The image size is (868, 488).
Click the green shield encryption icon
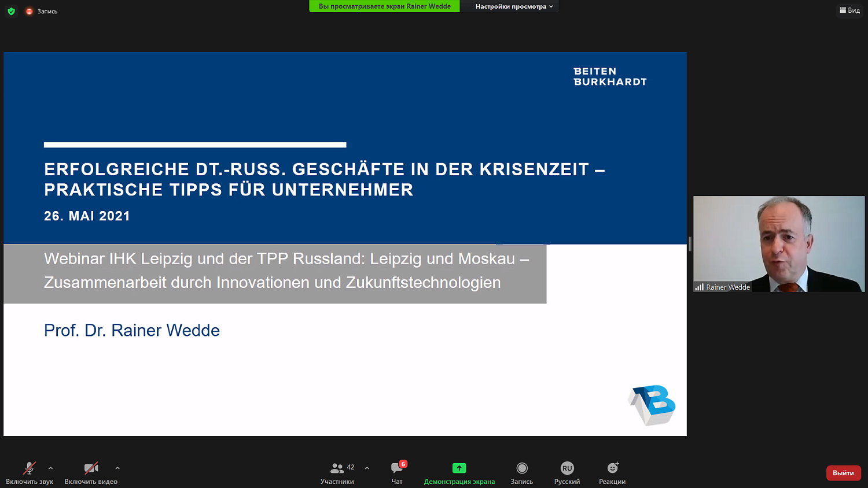click(11, 11)
